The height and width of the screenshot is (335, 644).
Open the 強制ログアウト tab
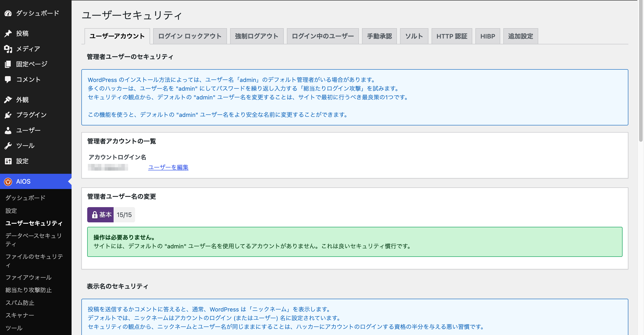[x=256, y=36]
